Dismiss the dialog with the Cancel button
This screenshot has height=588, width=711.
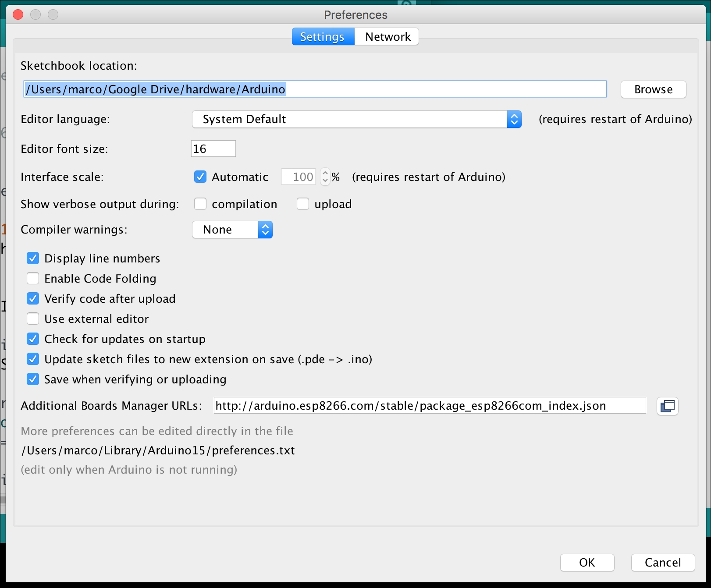(x=663, y=563)
